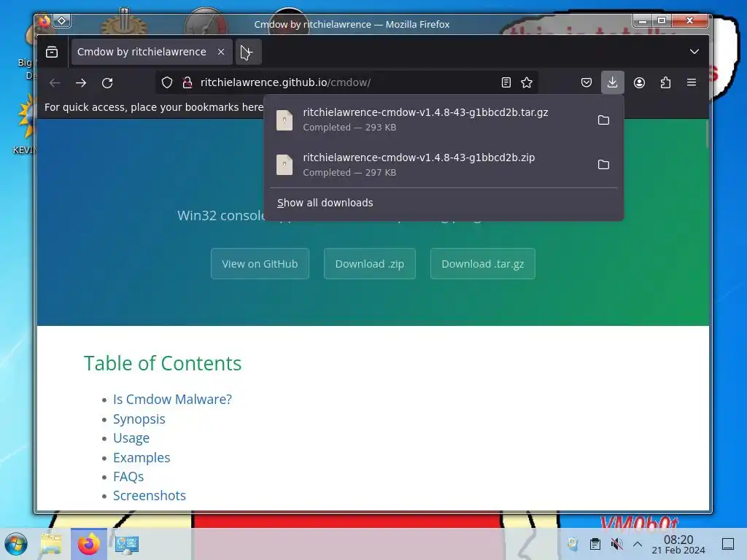Go forward one page
The image size is (747, 560).
click(81, 83)
